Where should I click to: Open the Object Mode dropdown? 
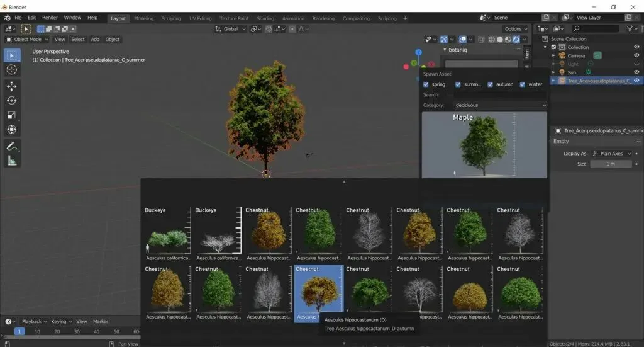pos(27,39)
